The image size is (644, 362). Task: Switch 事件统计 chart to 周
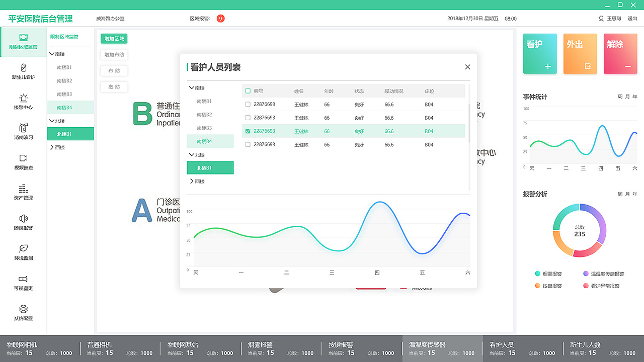620,97
